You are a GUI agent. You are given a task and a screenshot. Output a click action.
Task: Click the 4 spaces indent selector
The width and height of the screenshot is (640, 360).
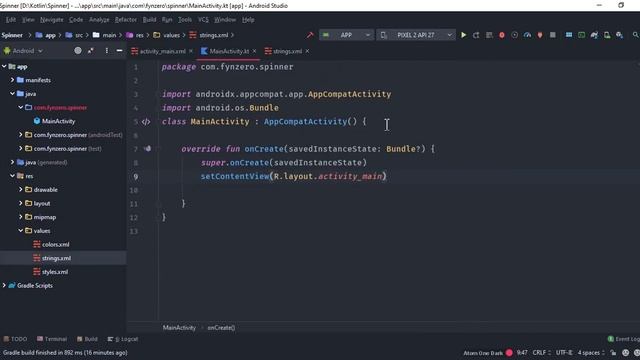(x=591, y=353)
